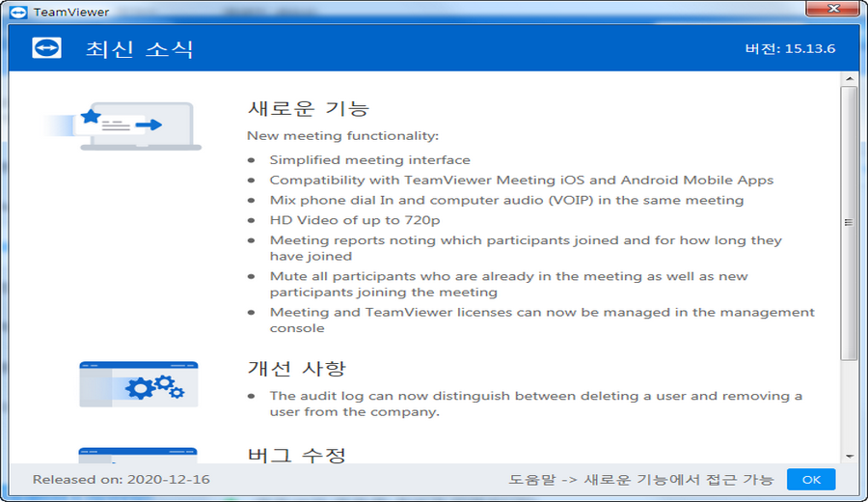The width and height of the screenshot is (868, 502).
Task: Click the scrollbar down arrow
Action: pyautogui.click(x=849, y=457)
